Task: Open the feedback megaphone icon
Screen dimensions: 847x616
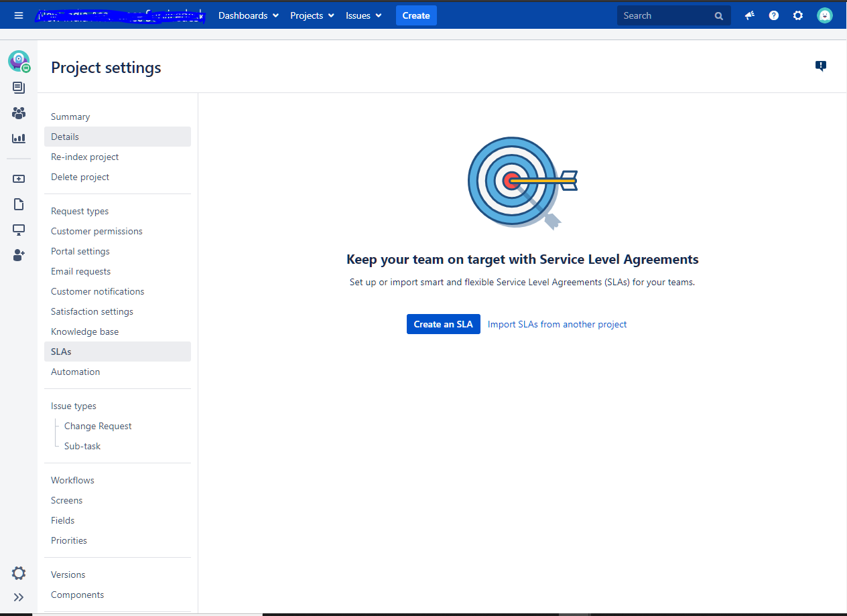Action: (x=750, y=15)
